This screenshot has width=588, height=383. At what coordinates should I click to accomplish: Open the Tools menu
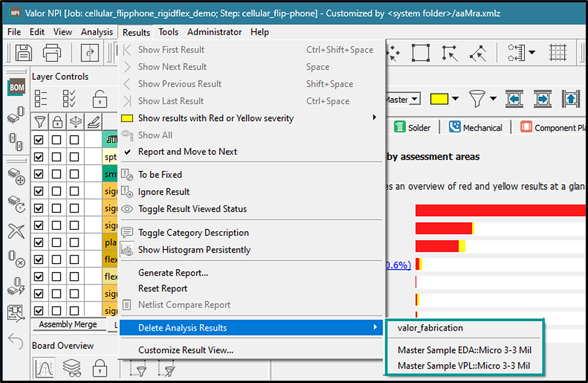pos(168,32)
